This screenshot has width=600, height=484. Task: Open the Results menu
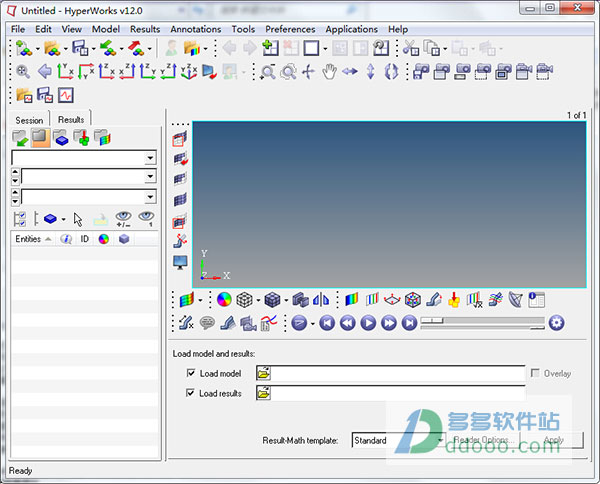[x=145, y=29]
